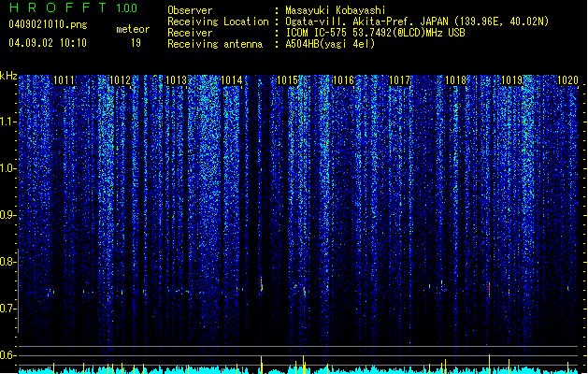Select observer name Masayuki Kobayashi
This screenshot has height=374, width=588.
click(x=336, y=10)
